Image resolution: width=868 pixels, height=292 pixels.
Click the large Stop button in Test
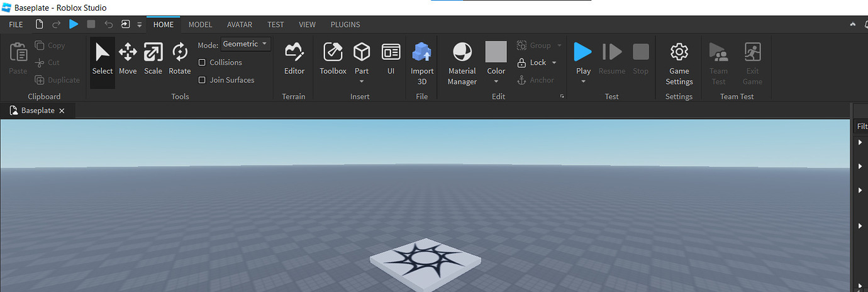640,59
